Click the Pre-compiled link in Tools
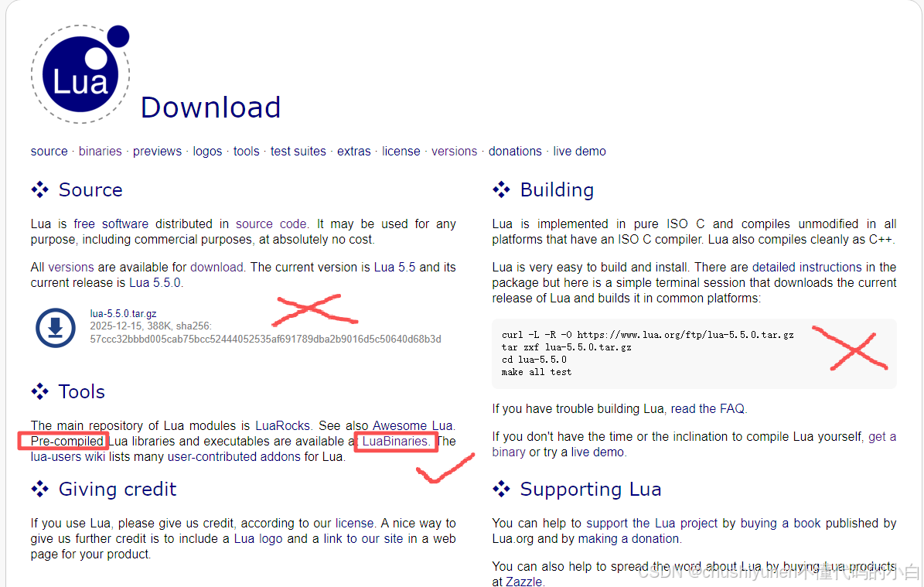Image resolution: width=924 pixels, height=587 pixels. click(67, 441)
